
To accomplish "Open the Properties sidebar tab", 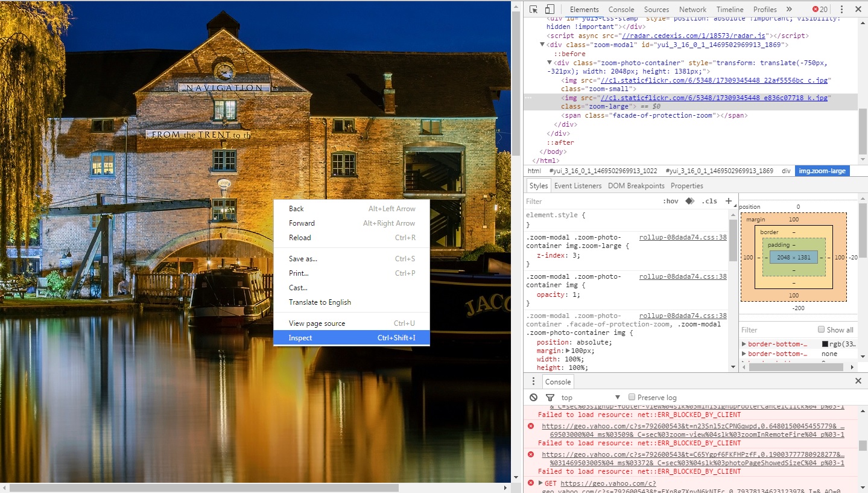I will (686, 186).
